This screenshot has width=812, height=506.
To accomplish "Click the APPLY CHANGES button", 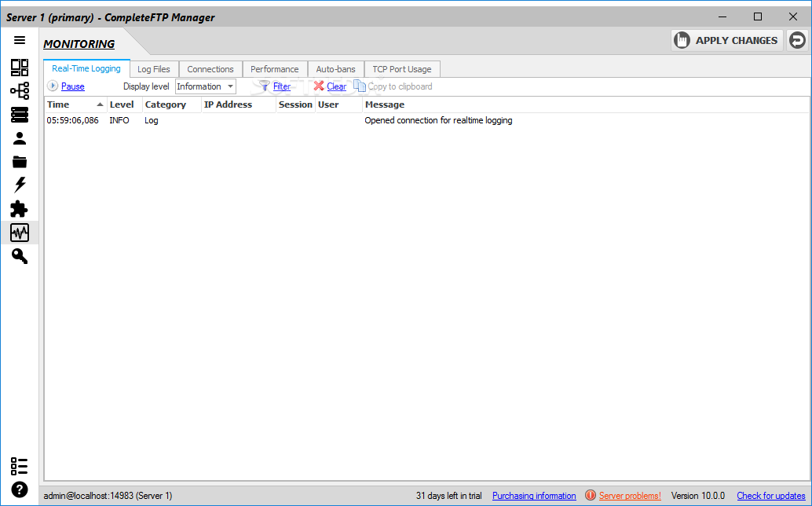I will [x=727, y=40].
